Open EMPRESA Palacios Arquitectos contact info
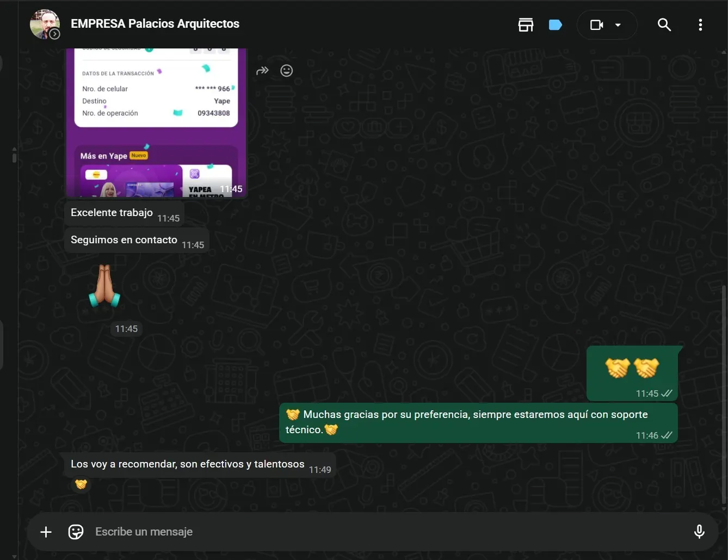This screenshot has width=728, height=560. [155, 24]
